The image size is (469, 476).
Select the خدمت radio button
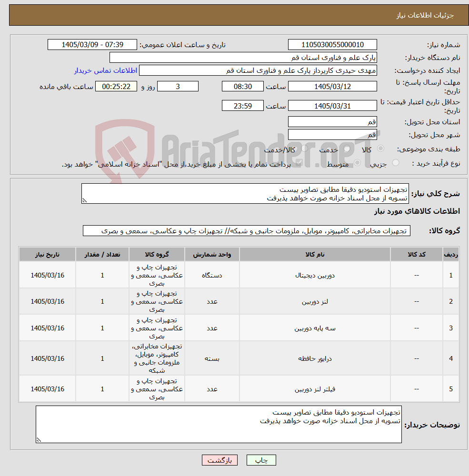pos(347,149)
